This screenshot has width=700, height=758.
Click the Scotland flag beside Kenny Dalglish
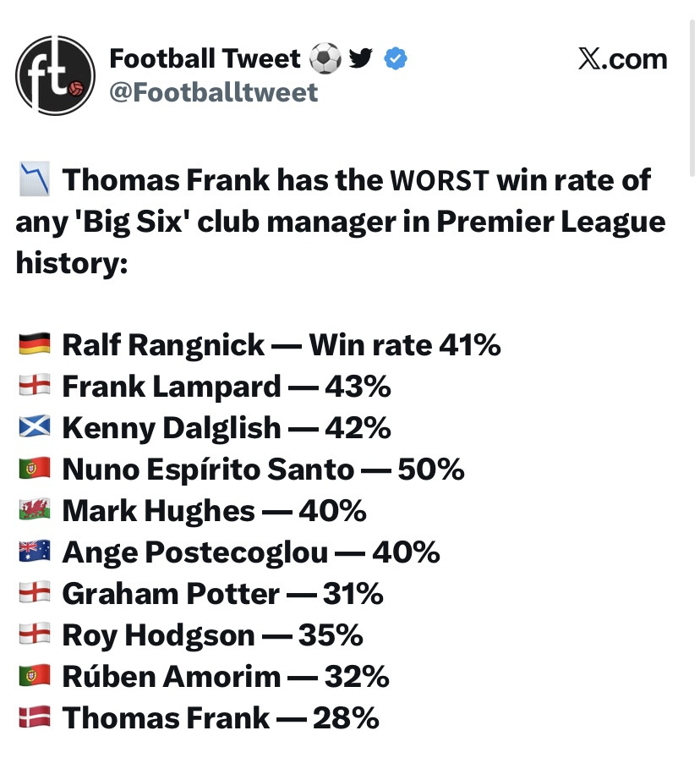[35, 427]
